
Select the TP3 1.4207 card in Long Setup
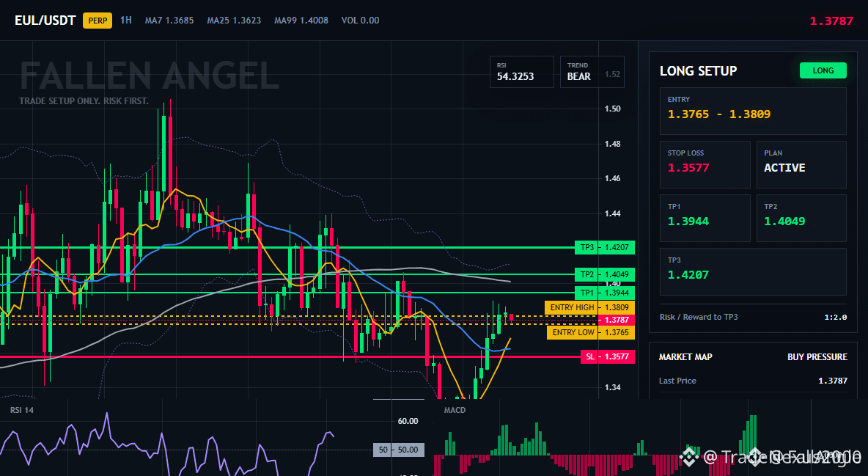(x=753, y=271)
